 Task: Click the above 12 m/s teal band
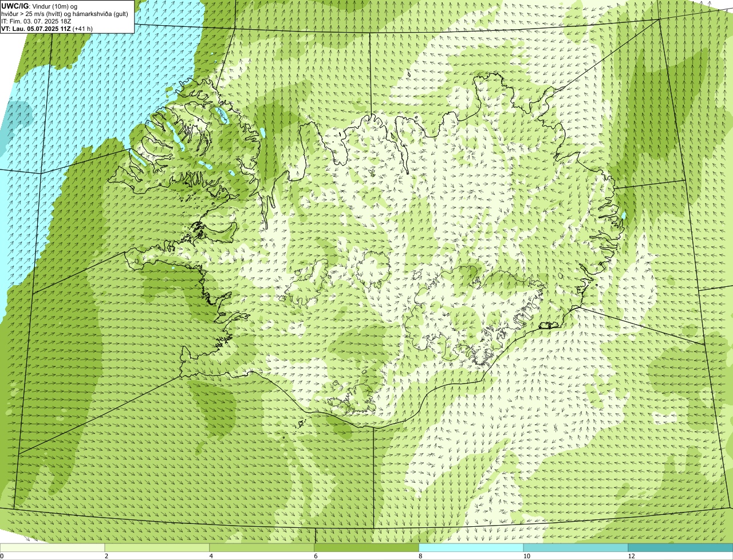[x=680, y=547]
